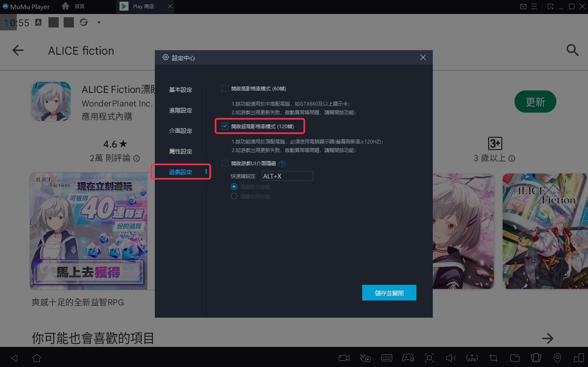Select the hide all buttons radio
The height and width of the screenshot is (367, 588).
(234, 196)
